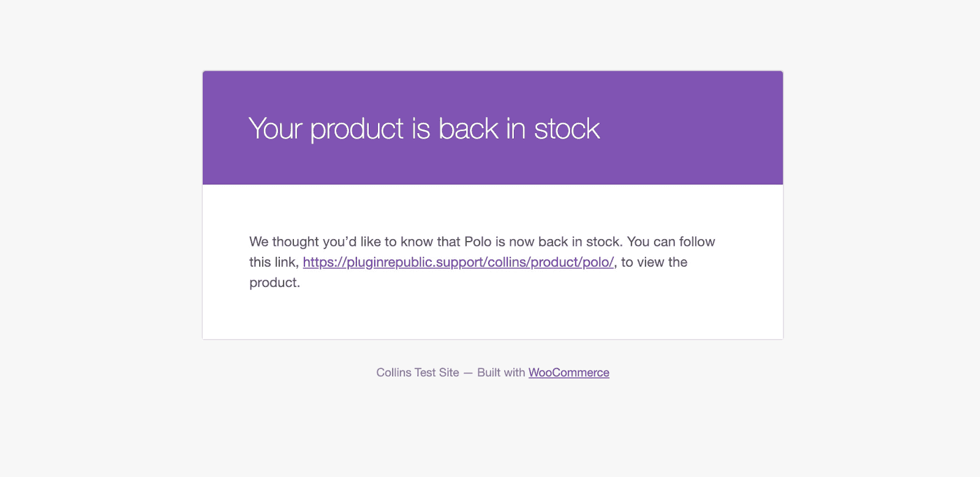Screen dimensions: 980x477
Task: Click the word "stock" in the heading
Action: tap(567, 129)
